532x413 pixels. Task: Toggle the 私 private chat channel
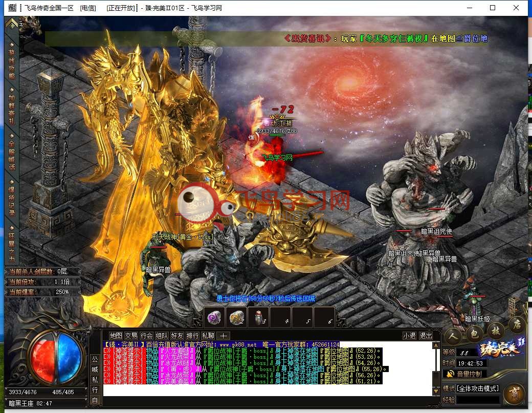95,379
